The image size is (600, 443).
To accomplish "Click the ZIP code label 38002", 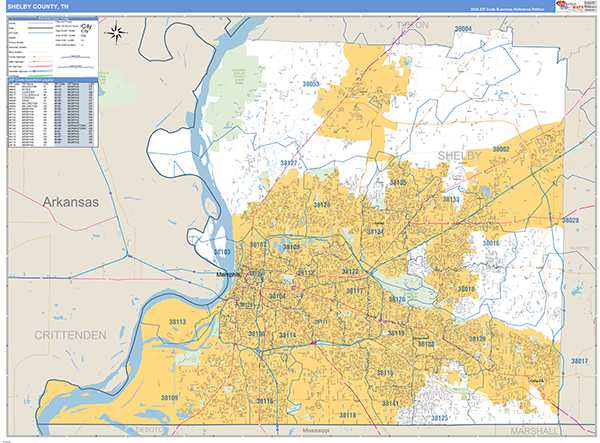I will click(501, 149).
